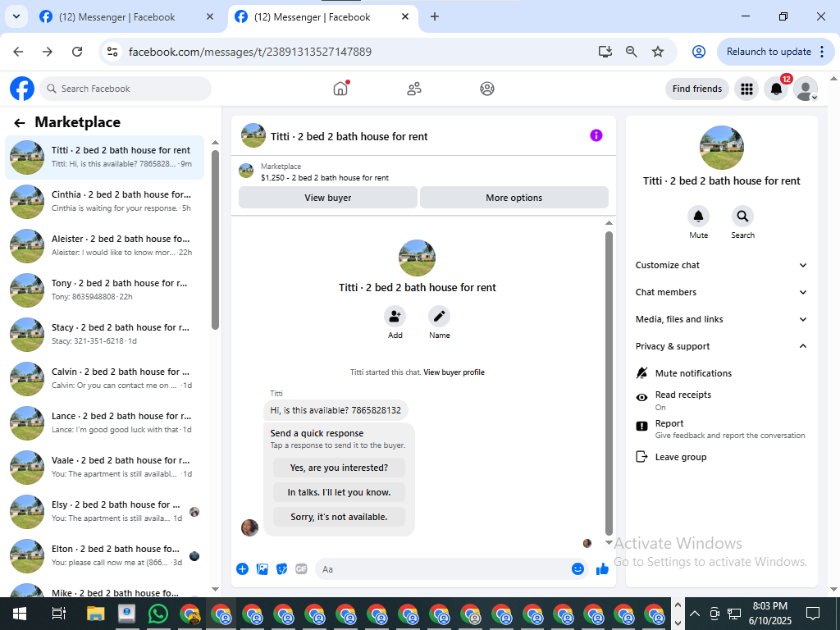Open the Windows Start menu
This screenshot has height=630, width=840.
pos(20,614)
